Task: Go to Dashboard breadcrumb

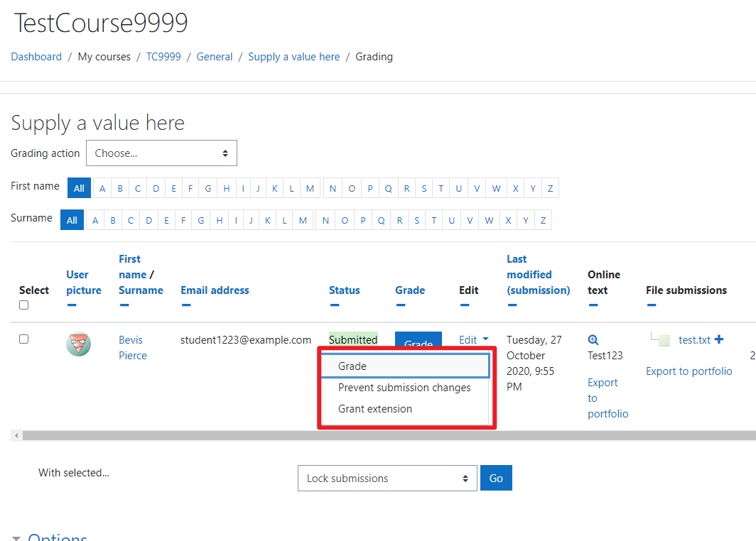Action: [x=36, y=57]
